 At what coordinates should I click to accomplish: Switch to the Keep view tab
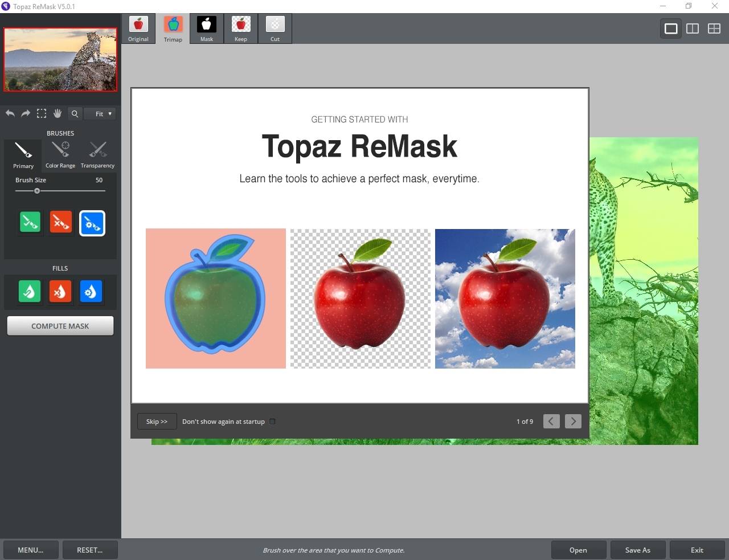pos(241,28)
